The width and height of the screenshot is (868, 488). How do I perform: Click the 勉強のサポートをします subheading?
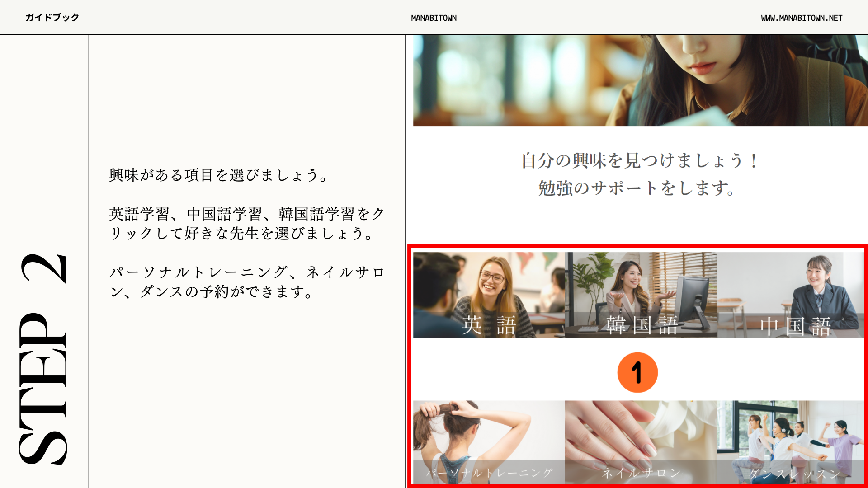pyautogui.click(x=637, y=188)
